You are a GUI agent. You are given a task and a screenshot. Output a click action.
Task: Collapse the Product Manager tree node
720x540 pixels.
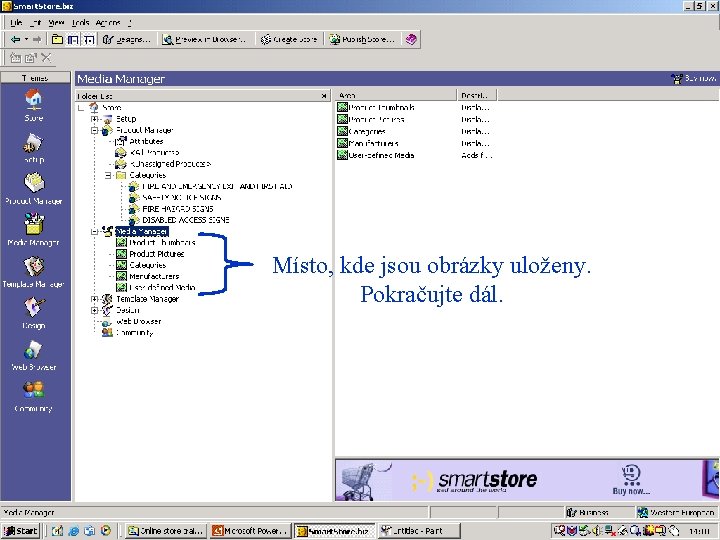tap(94, 130)
